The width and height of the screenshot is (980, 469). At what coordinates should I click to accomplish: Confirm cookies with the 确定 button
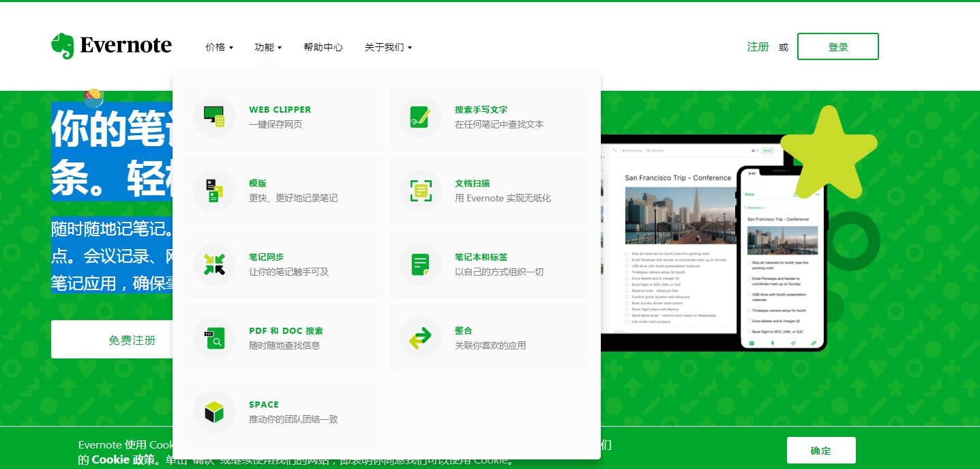click(x=820, y=451)
